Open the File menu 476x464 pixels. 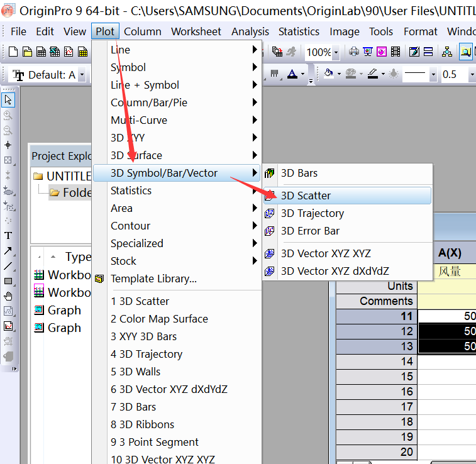(x=18, y=31)
